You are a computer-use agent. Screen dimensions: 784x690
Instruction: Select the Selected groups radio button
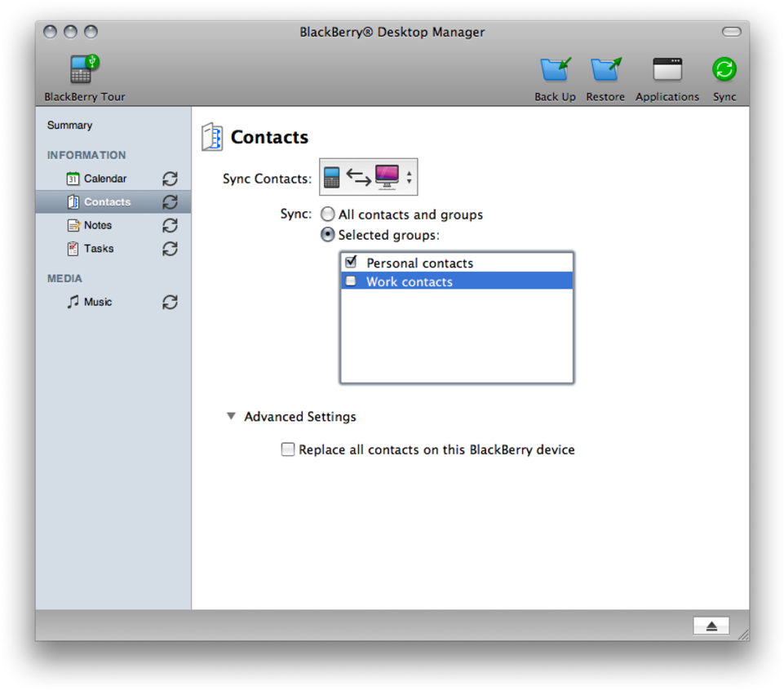click(x=327, y=235)
